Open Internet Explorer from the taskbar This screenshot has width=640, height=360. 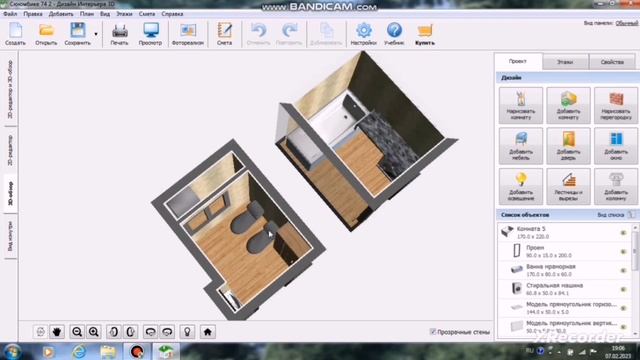79,351
